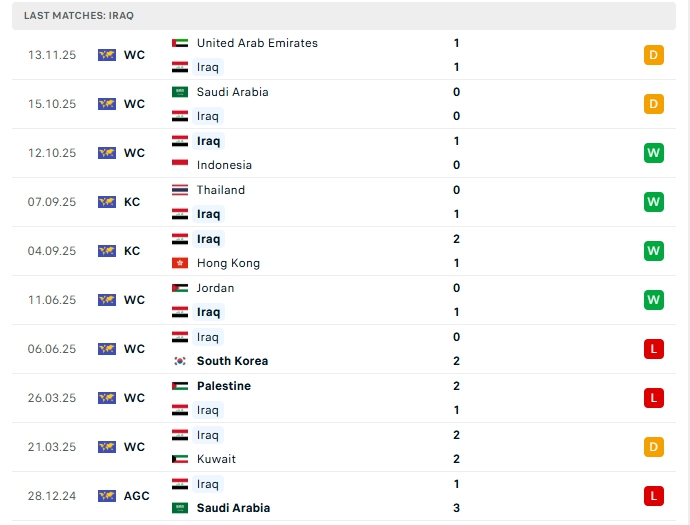Select the Last Matches: Iraq header
The image size is (690, 525).
tap(79, 16)
